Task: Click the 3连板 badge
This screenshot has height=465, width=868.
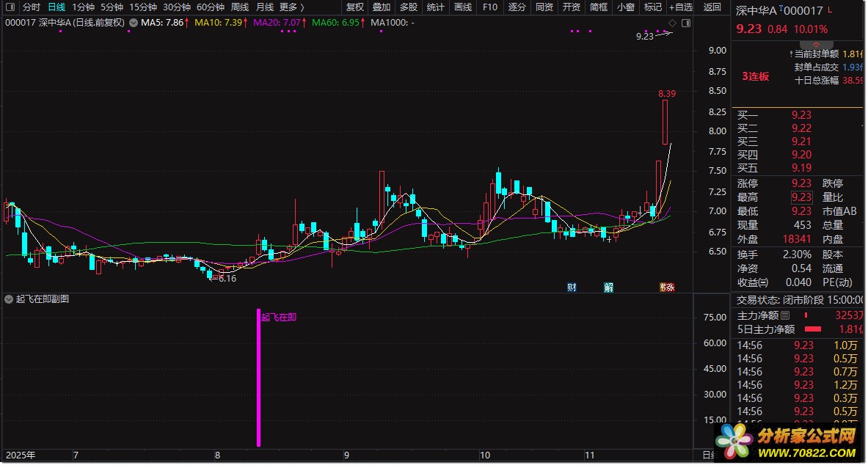Action: pyautogui.click(x=756, y=76)
